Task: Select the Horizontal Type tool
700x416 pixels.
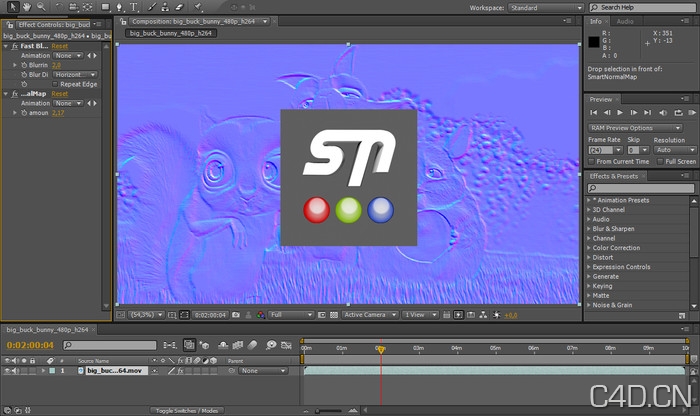Action: tap(133, 7)
